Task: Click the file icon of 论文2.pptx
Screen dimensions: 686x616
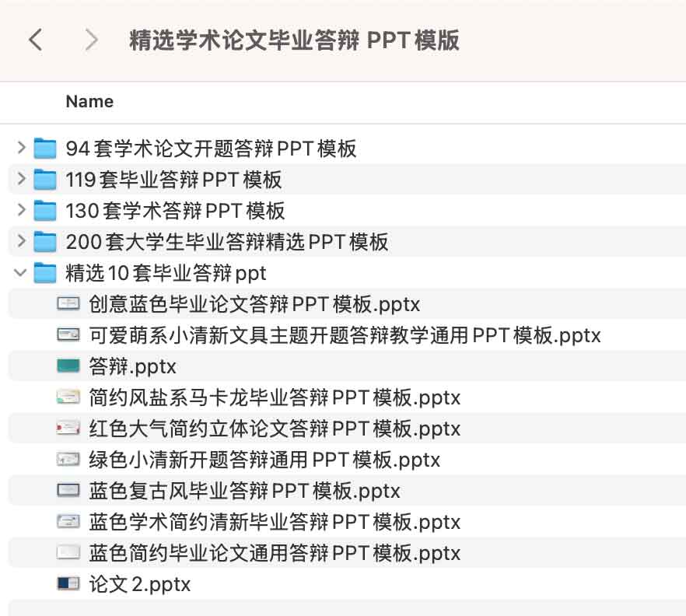Action: (x=69, y=583)
